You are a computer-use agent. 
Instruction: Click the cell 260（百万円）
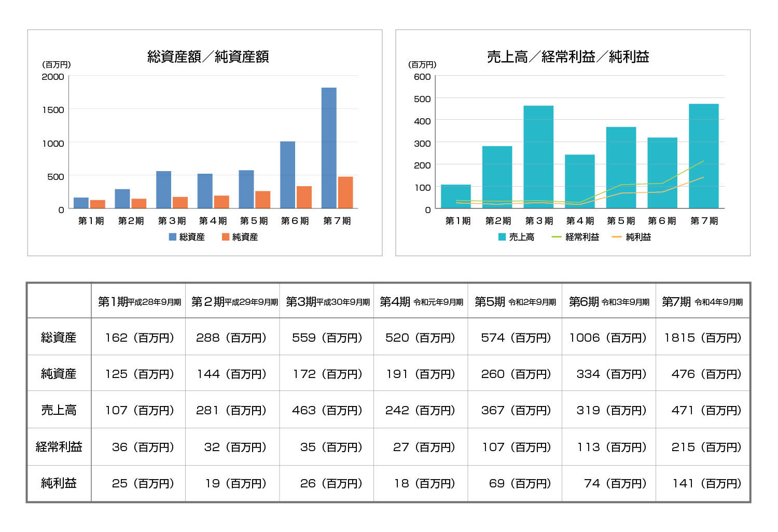tap(516, 374)
